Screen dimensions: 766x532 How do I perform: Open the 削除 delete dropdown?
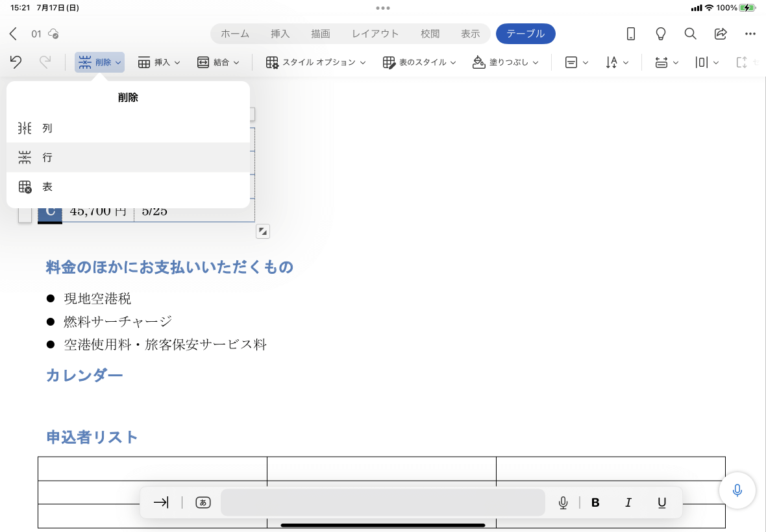100,62
